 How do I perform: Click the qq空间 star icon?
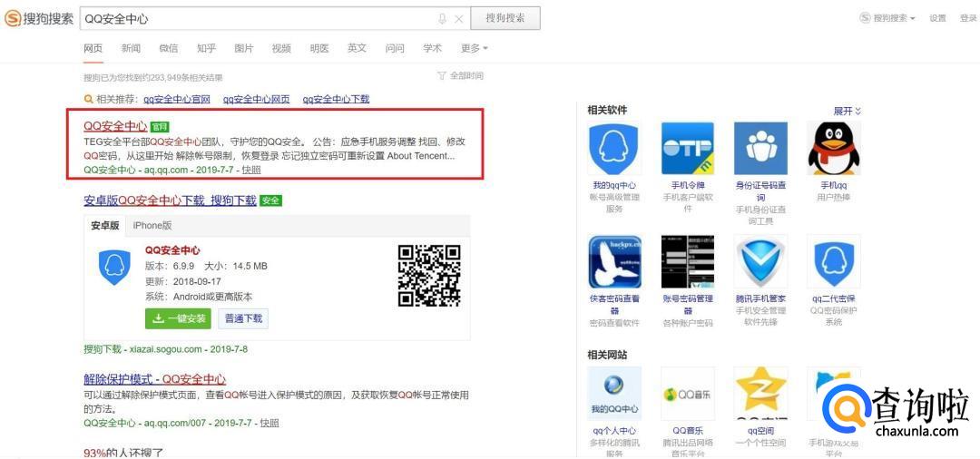(760, 394)
